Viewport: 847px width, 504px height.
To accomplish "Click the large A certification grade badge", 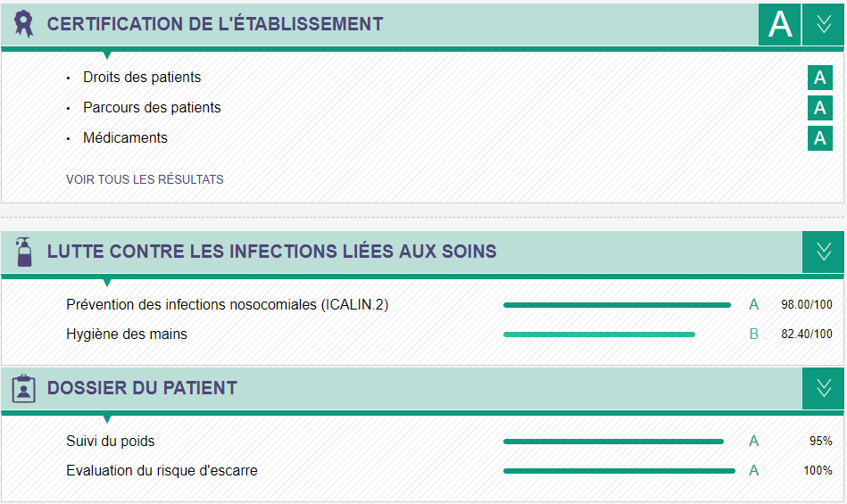I will tap(779, 24).
